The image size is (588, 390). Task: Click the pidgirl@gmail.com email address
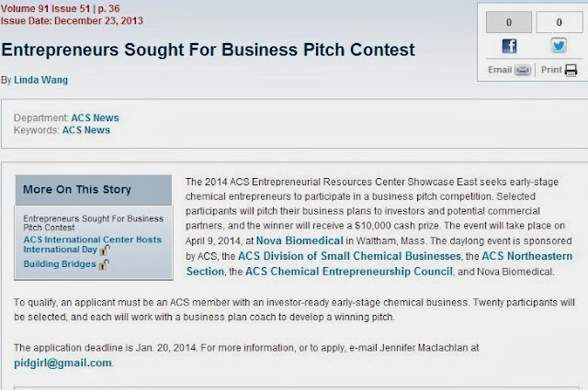coord(62,363)
